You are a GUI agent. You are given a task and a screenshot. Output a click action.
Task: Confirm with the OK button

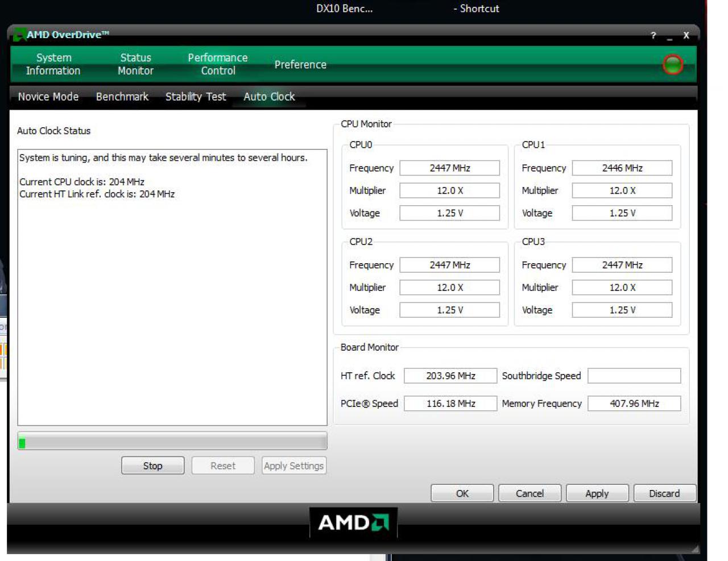tap(462, 493)
